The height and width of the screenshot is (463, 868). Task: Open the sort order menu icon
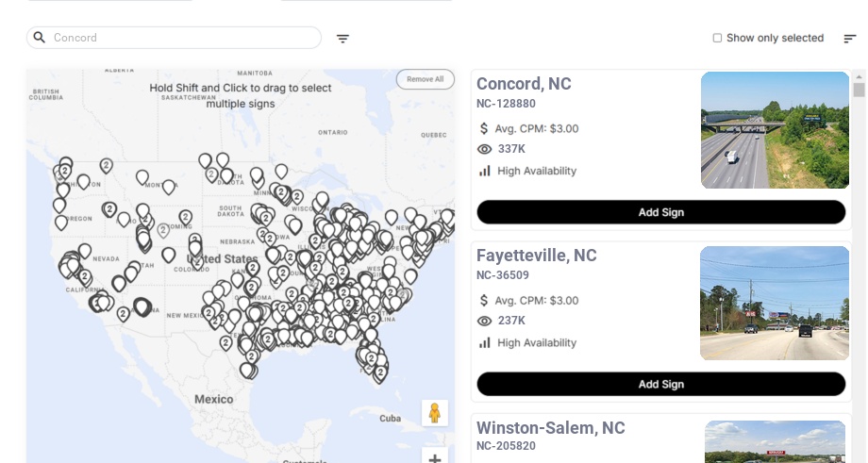click(849, 39)
